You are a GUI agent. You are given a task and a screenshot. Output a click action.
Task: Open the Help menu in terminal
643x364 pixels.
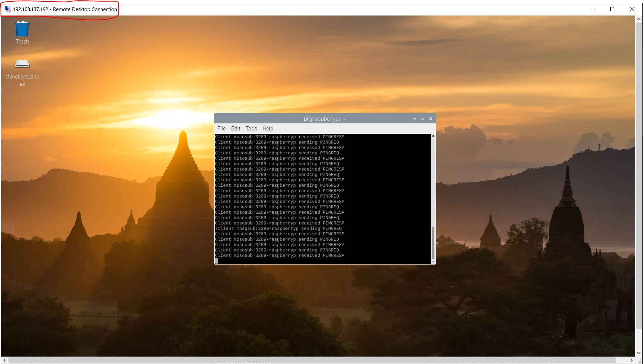[268, 128]
